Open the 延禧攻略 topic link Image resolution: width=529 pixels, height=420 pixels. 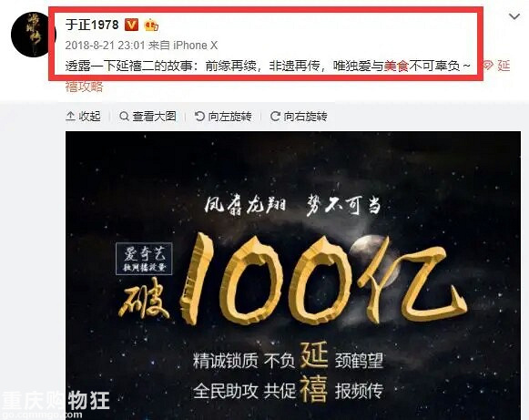84,87
